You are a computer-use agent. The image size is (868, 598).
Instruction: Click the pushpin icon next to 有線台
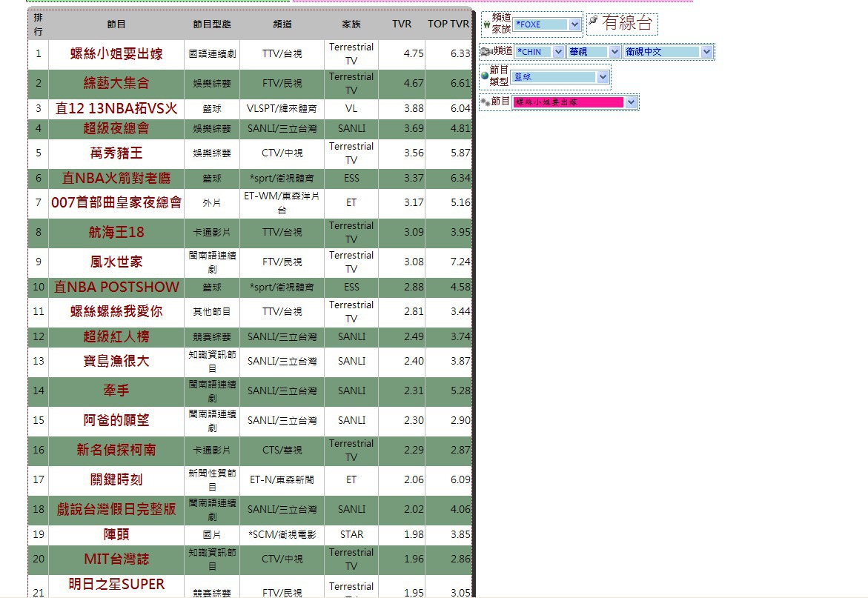point(593,21)
